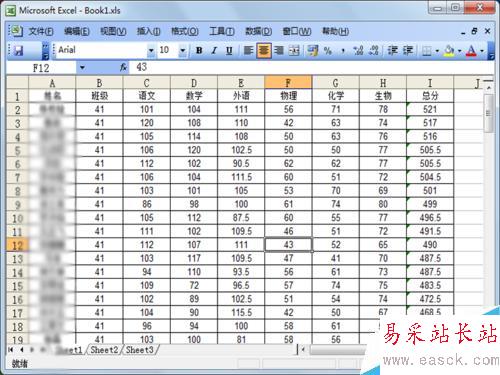Open the 数据(D) menu
Image resolution: width=500 pixels, height=375 pixels.
click(x=258, y=32)
